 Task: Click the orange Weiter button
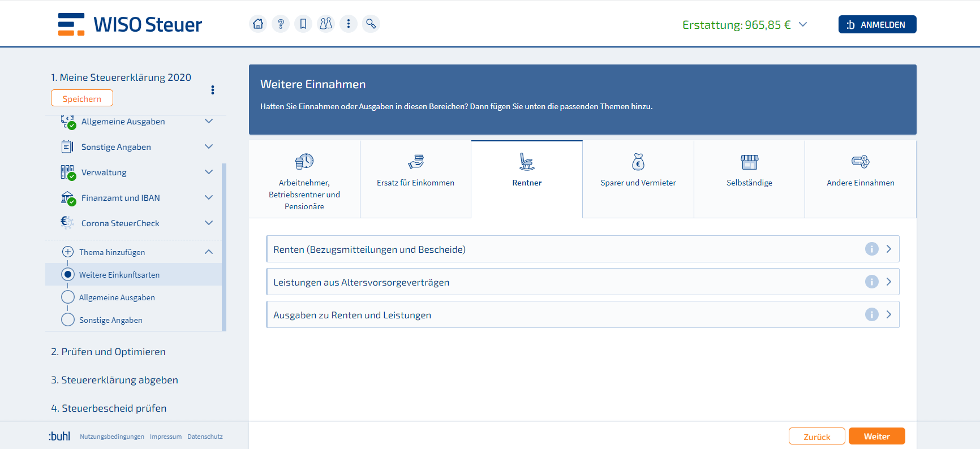[876, 436]
